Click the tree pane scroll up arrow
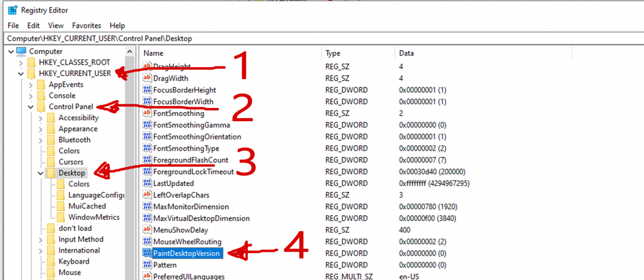644x280 pixels. click(x=130, y=51)
